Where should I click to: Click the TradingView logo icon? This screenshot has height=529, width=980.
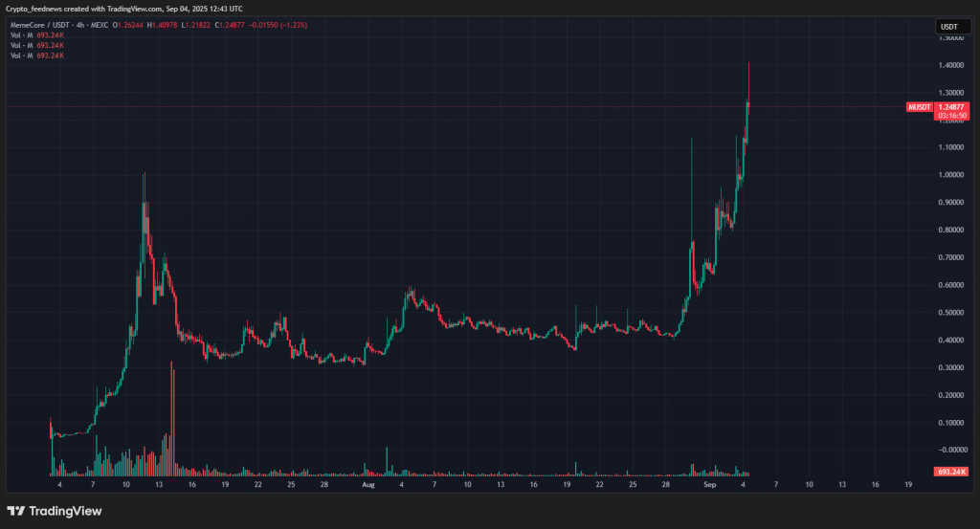[16, 511]
